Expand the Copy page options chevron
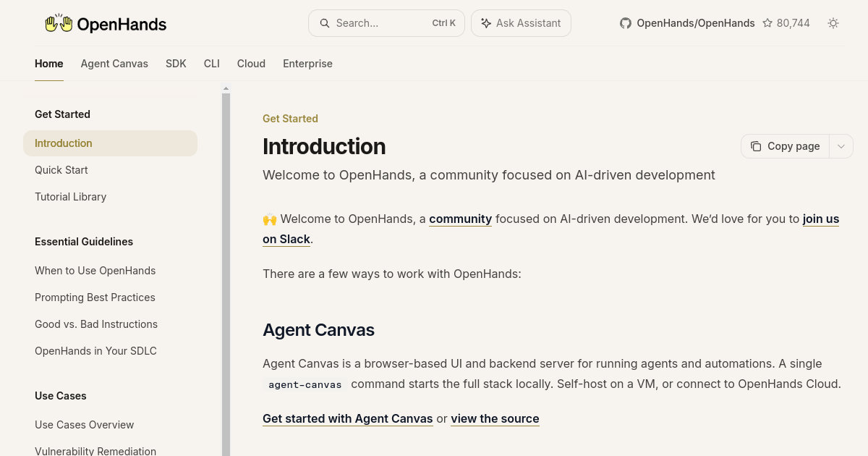Viewport: 868px width, 456px height. point(841,146)
